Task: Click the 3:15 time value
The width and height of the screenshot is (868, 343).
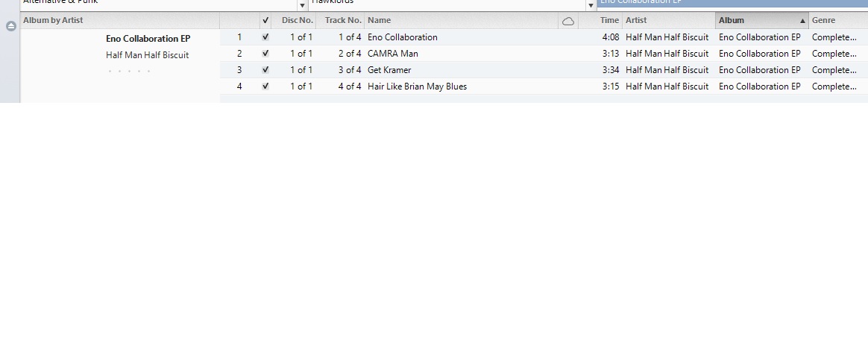Action: 611,86
